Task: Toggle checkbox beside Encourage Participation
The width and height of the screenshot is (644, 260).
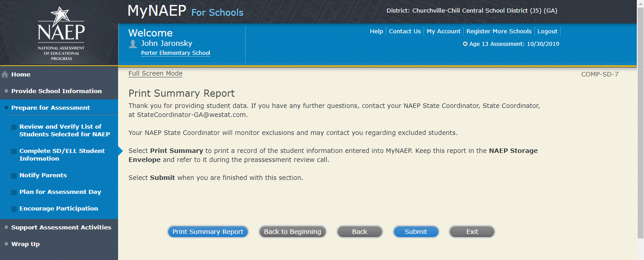Action: click(x=14, y=209)
